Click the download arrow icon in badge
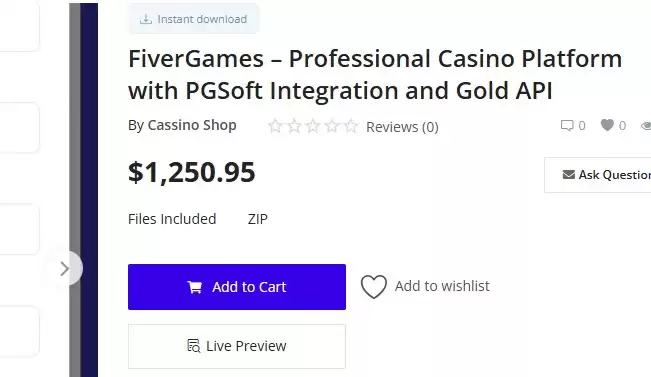The height and width of the screenshot is (377, 651). [145, 19]
